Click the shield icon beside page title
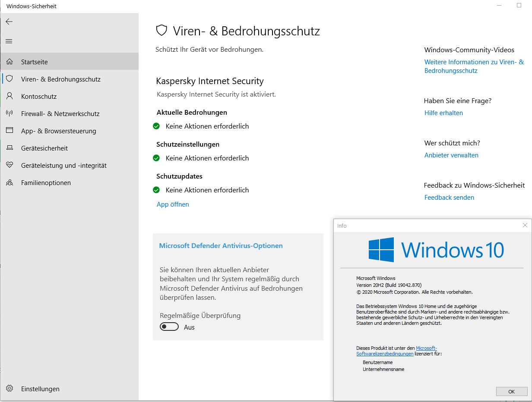Screen dimensions: 532x402 (161, 31)
